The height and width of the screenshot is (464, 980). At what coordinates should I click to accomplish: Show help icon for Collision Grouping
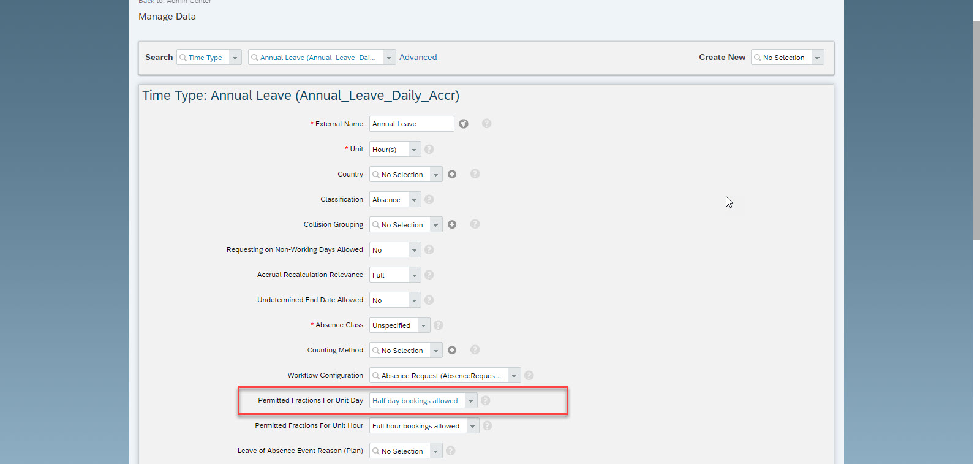tap(475, 224)
